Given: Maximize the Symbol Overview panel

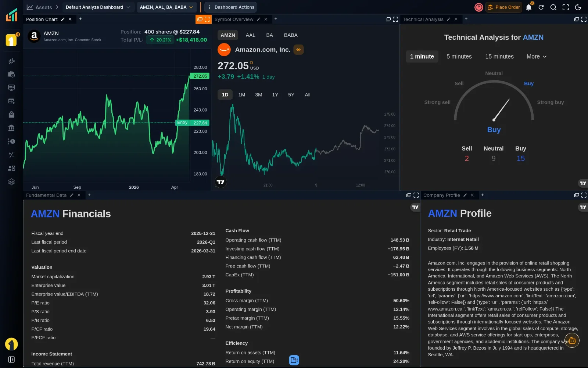Looking at the screenshot, I should (x=395, y=19).
